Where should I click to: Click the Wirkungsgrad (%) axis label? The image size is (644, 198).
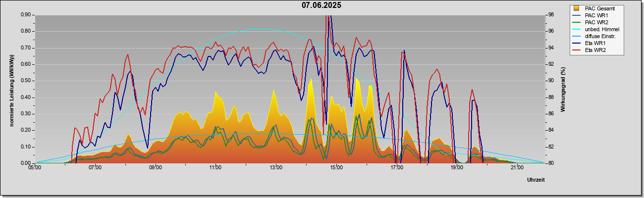(x=563, y=89)
